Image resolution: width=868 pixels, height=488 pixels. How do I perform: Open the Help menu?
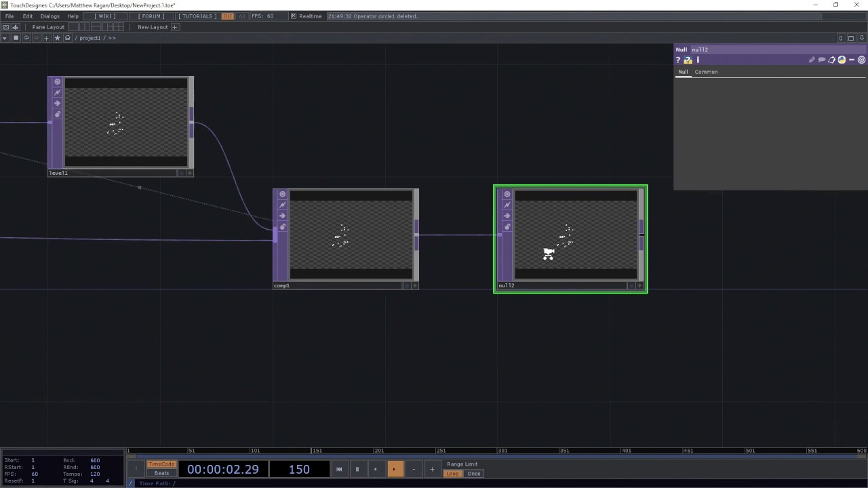coord(73,16)
